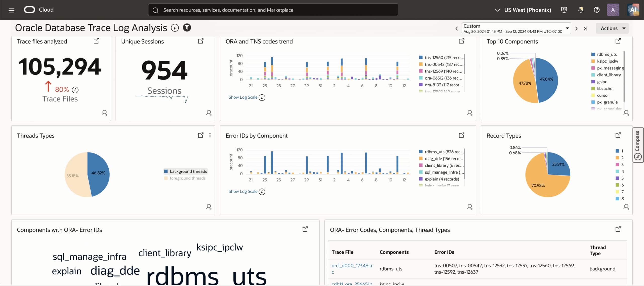Open the Compass side panel
This screenshot has height=286, width=644.
[x=638, y=145]
